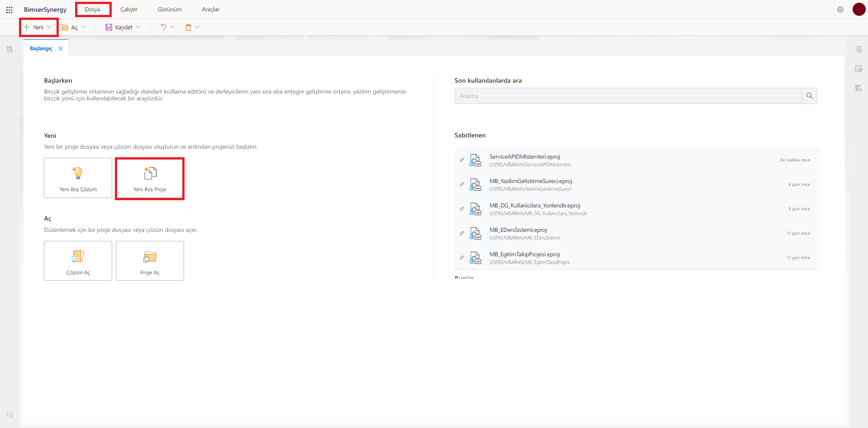Image resolution: width=868 pixels, height=428 pixels.
Task: Unpin MB_YazilimGelistirmeSureci.eproj
Action: click(462, 184)
